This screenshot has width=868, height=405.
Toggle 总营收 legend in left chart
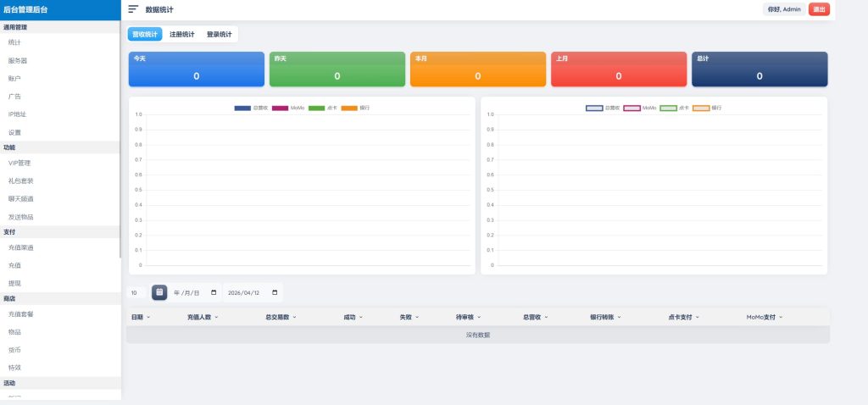[251, 108]
